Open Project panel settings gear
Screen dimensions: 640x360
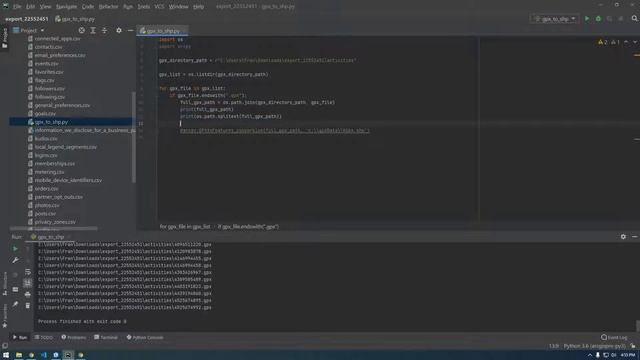(119, 30)
